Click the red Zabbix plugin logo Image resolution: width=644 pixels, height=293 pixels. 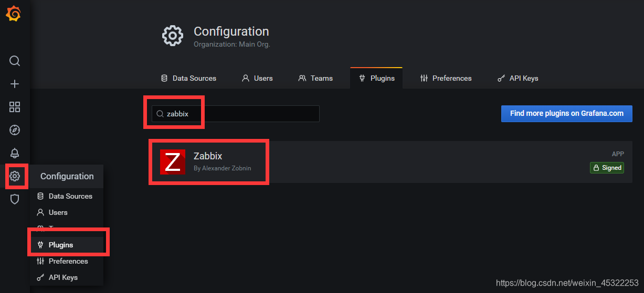[x=173, y=161]
